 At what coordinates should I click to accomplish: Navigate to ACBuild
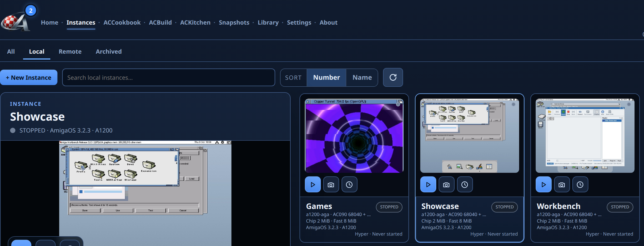coord(160,23)
